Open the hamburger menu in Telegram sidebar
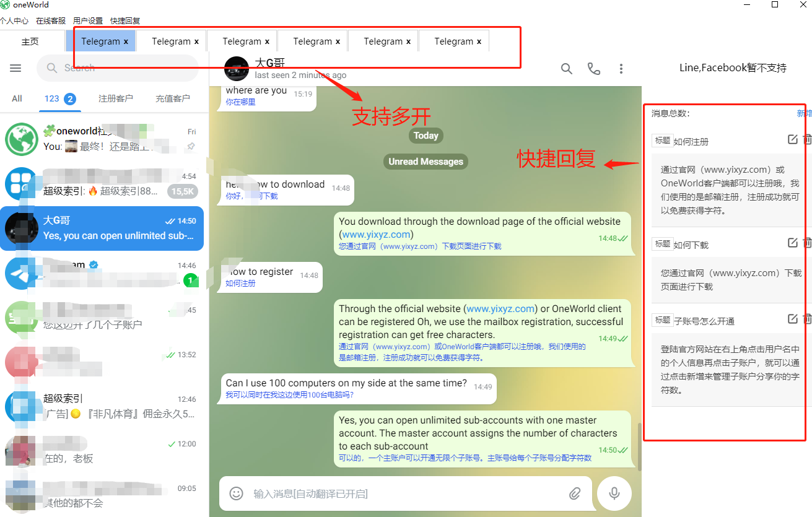The height and width of the screenshot is (517, 812). pyautogui.click(x=15, y=68)
